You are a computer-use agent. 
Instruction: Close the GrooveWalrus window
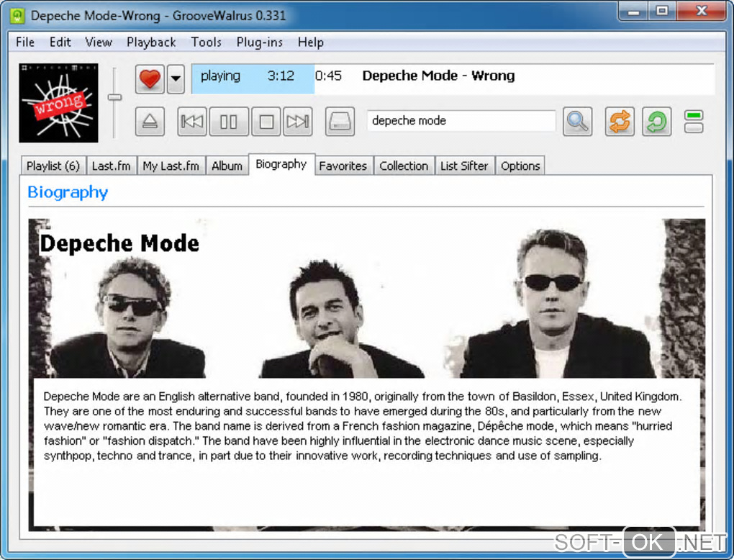701,12
